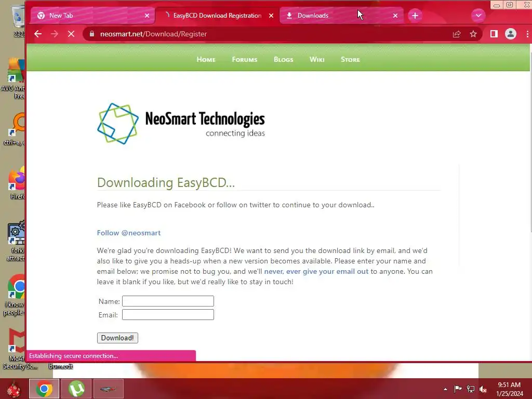Focus the Name input field

tap(168, 301)
